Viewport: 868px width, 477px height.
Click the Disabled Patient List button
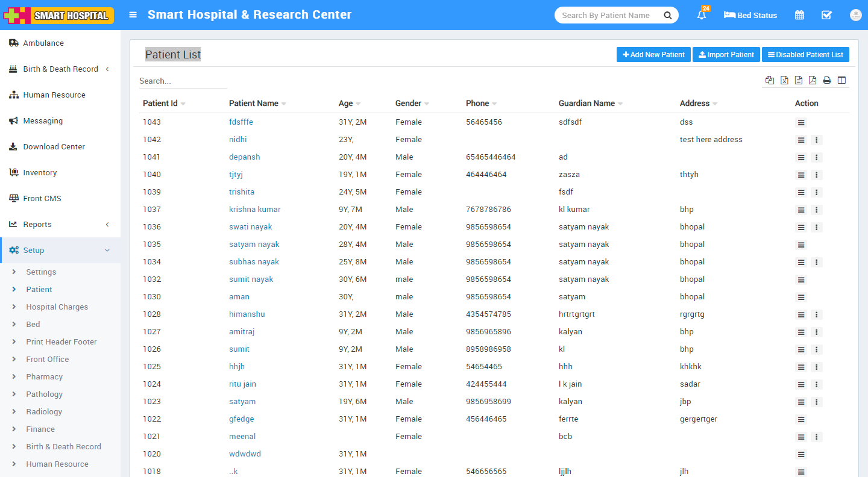pyautogui.click(x=805, y=55)
